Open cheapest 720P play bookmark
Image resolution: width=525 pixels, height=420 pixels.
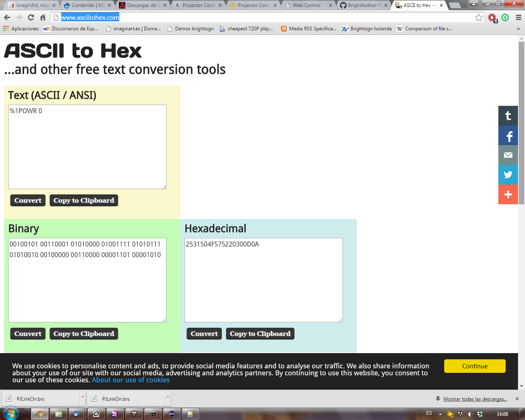pyautogui.click(x=247, y=29)
